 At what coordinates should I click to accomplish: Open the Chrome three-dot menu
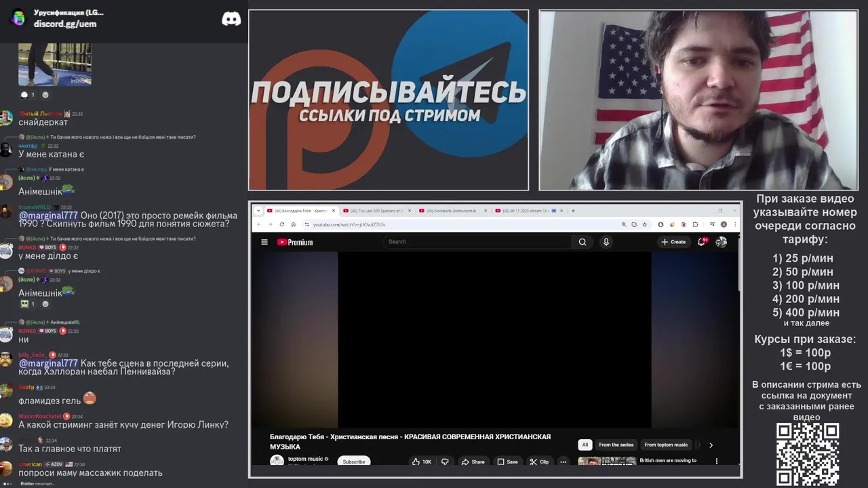734,224
